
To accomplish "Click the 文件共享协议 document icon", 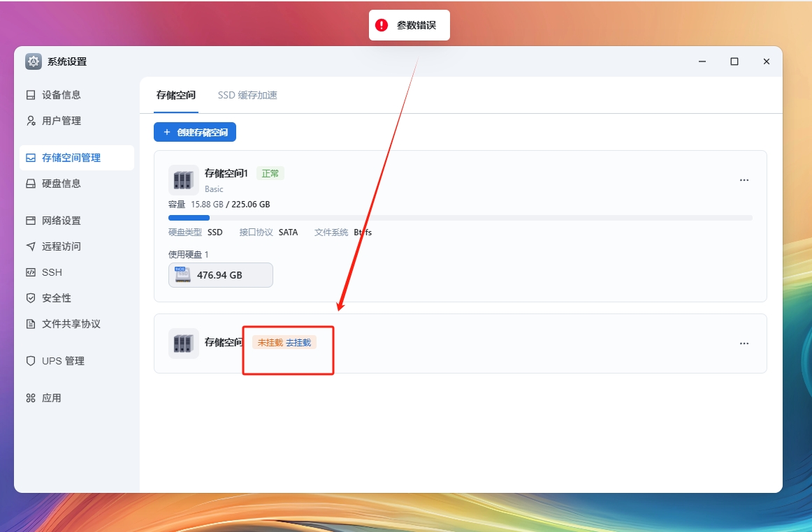I will click(x=31, y=324).
